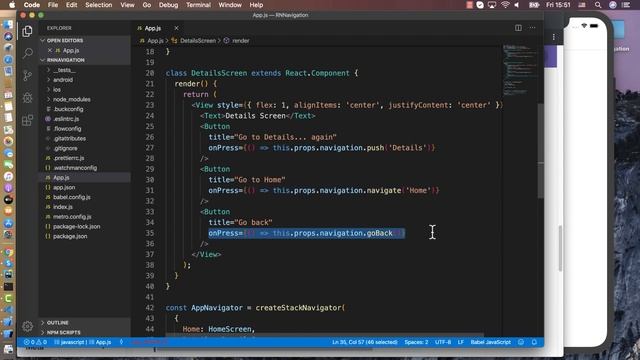
Task: Change indentation via Spaces: 2
Action: pyautogui.click(x=416, y=342)
